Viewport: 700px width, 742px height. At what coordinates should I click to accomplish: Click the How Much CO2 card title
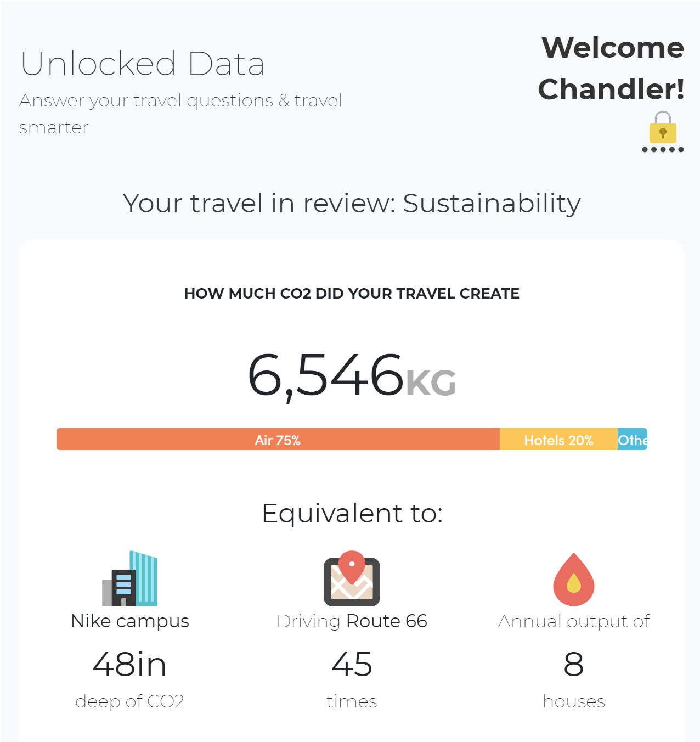[x=352, y=294]
